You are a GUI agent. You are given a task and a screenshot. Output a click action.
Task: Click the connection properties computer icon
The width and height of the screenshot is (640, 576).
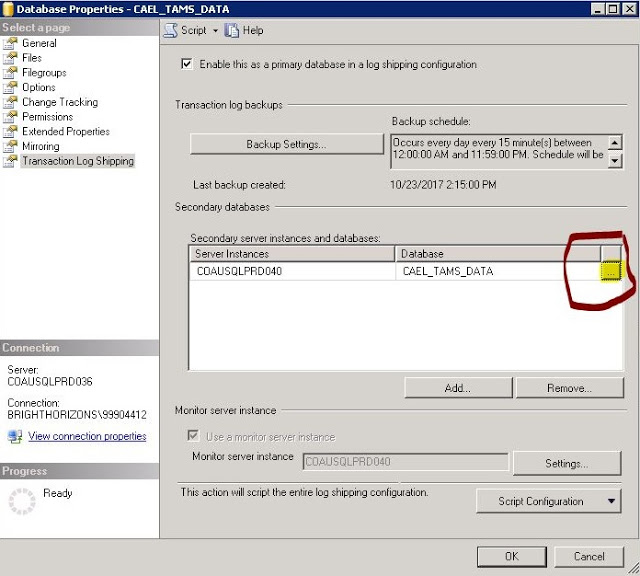(x=15, y=436)
